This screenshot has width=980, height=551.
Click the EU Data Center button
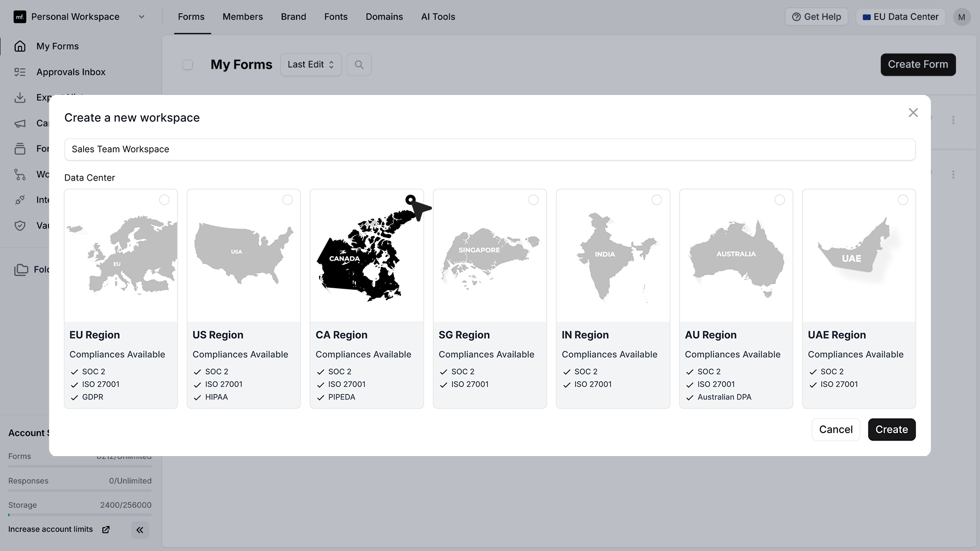pyautogui.click(x=900, y=17)
